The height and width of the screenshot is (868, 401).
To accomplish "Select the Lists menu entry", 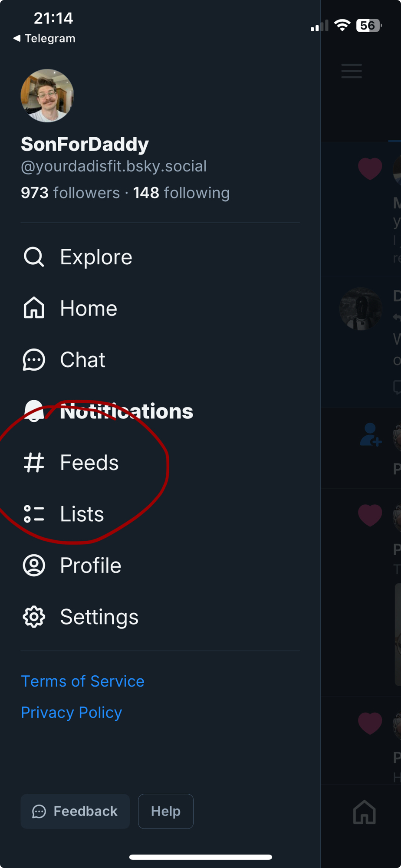I will coord(82,514).
